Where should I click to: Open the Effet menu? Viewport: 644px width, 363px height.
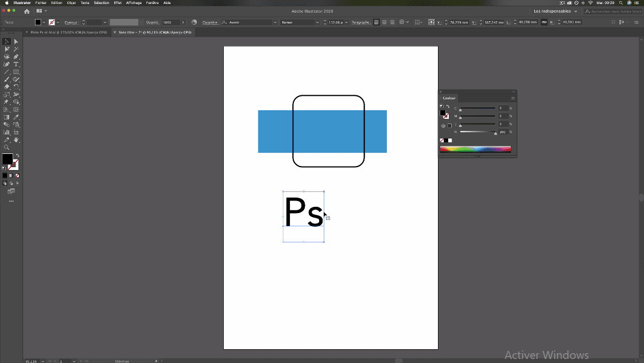117,3
